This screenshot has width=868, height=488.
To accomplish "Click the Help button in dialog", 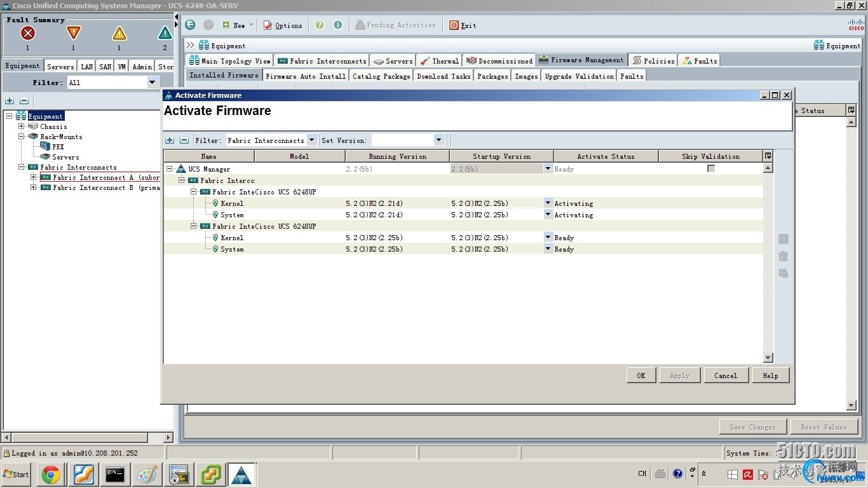I will tap(770, 376).
